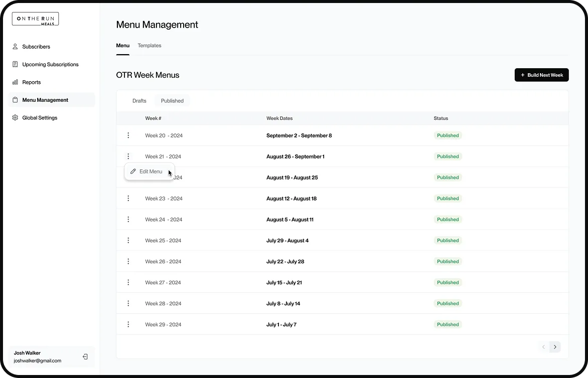The height and width of the screenshot is (378, 588).
Task: Open the three-dot menu for Week 20
Action: coord(128,135)
